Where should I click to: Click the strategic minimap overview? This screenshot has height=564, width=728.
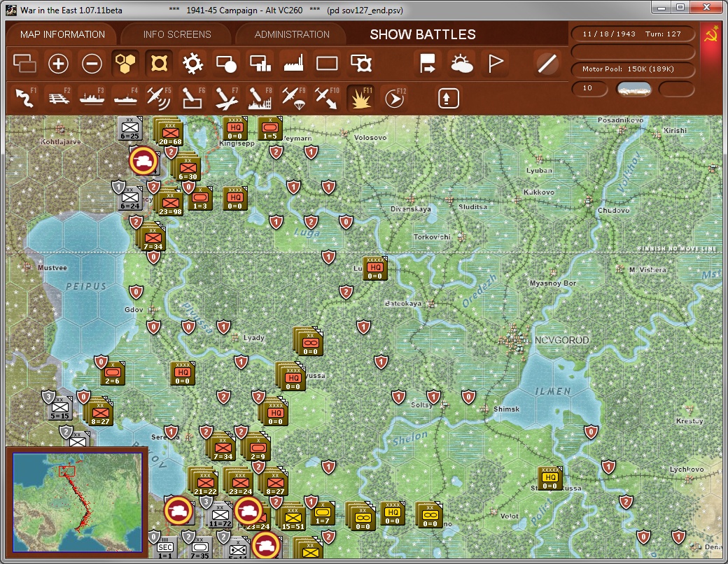click(x=77, y=502)
